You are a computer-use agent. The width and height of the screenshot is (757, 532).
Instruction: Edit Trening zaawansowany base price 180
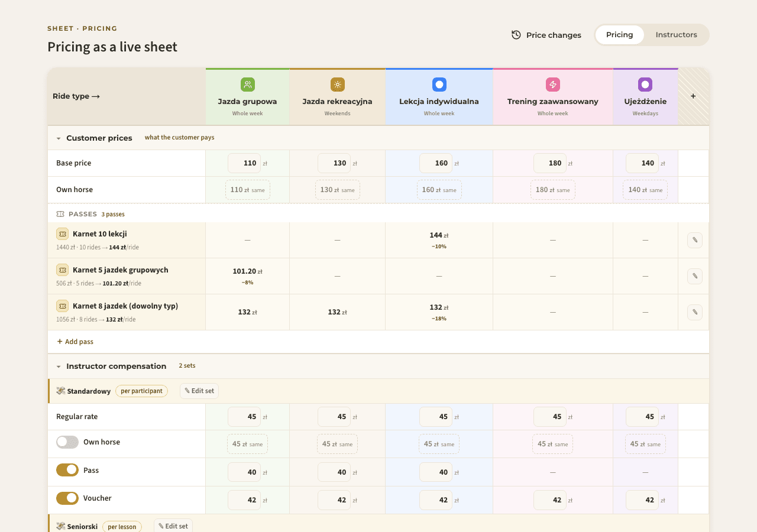(x=550, y=163)
